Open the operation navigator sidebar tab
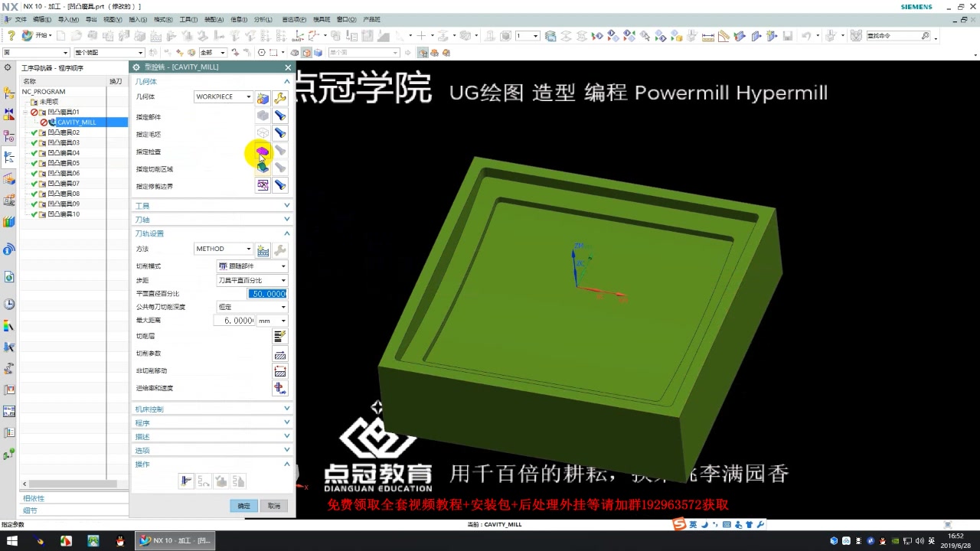The width and height of the screenshot is (980, 551). [x=9, y=157]
